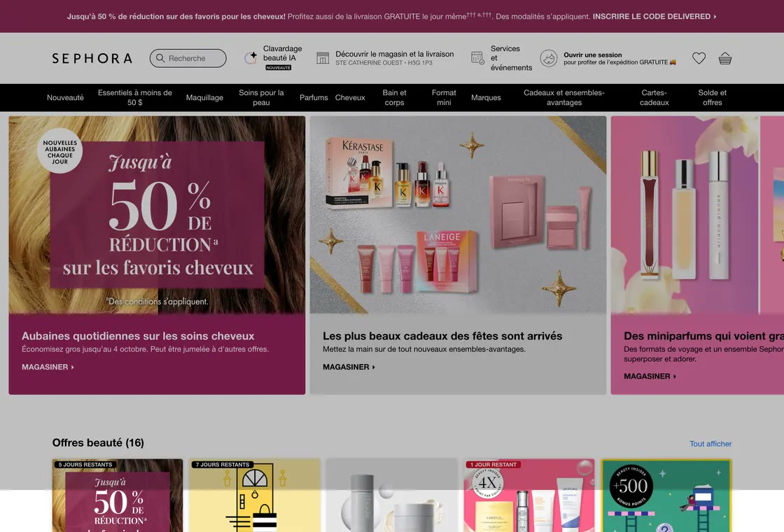Open the 1 JOUR RESTANT 4X points card
The image size is (784, 532).
[x=529, y=496]
